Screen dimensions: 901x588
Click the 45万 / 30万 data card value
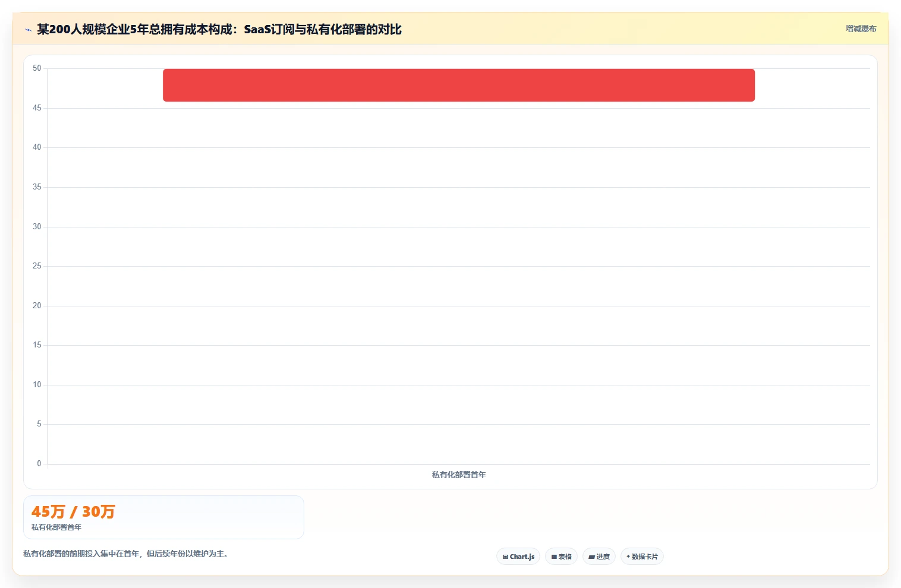pos(73,511)
